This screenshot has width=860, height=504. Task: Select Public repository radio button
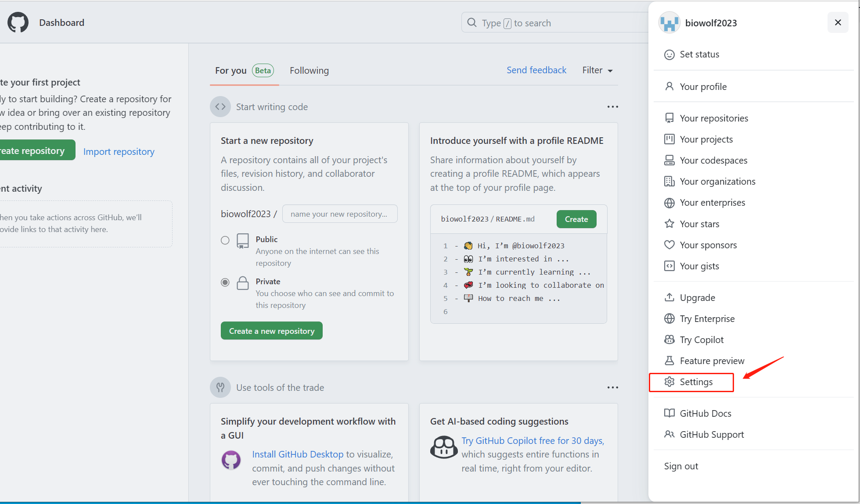pyautogui.click(x=225, y=240)
